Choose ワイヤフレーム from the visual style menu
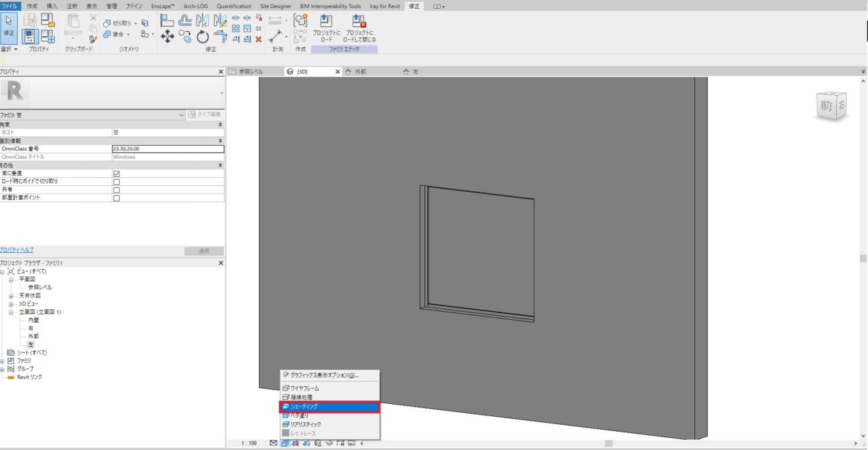Viewport: 868px width, 450px height. [330, 388]
